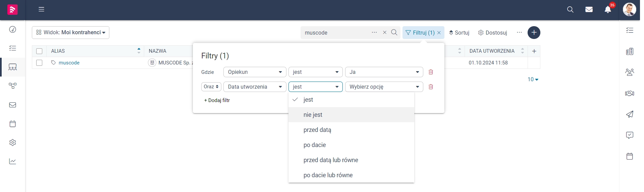Open the Data utworzenia field dropdown
The image size is (644, 192).
pyautogui.click(x=255, y=87)
